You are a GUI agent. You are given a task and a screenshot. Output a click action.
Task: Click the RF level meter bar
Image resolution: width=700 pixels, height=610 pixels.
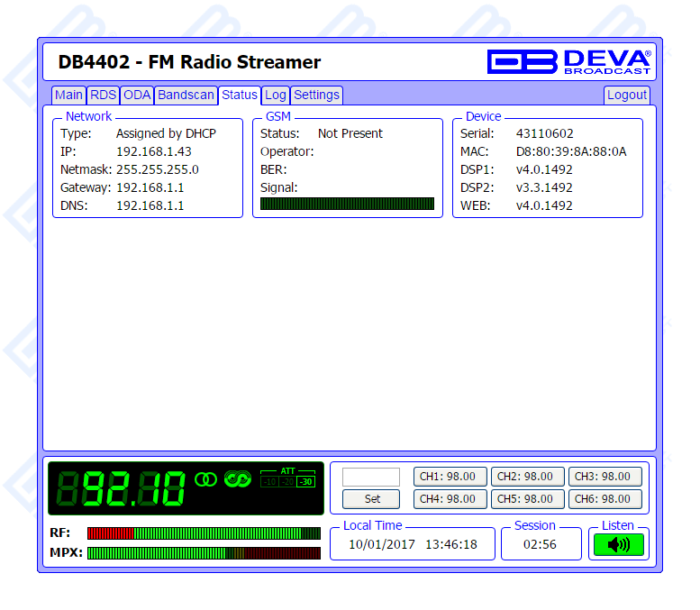pos(204,533)
